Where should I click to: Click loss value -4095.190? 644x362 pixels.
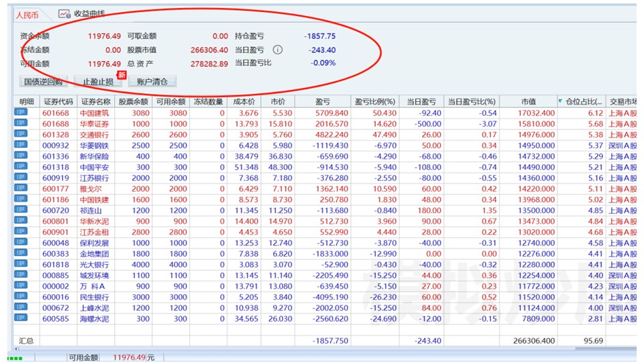click(x=330, y=297)
